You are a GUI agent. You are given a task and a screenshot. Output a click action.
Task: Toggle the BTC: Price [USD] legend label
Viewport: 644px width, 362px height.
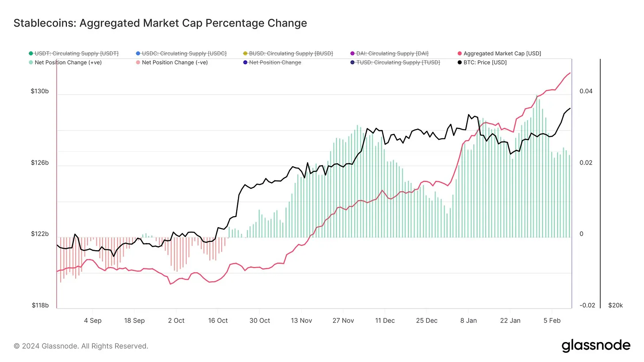pyautogui.click(x=485, y=62)
